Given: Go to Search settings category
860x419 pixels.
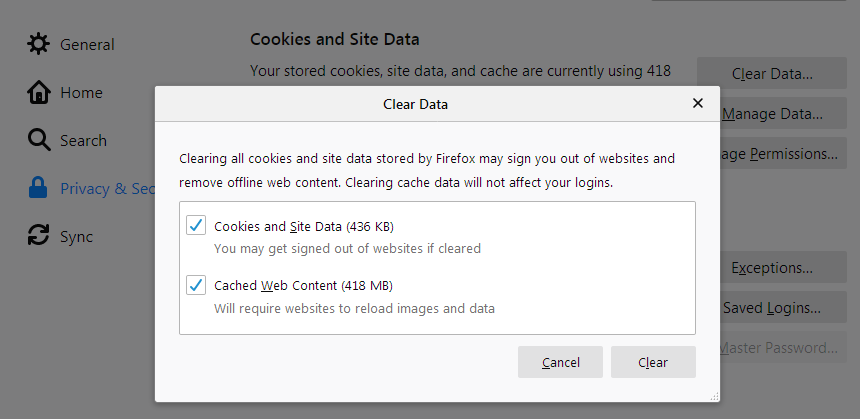Looking at the screenshot, I should coord(83,140).
